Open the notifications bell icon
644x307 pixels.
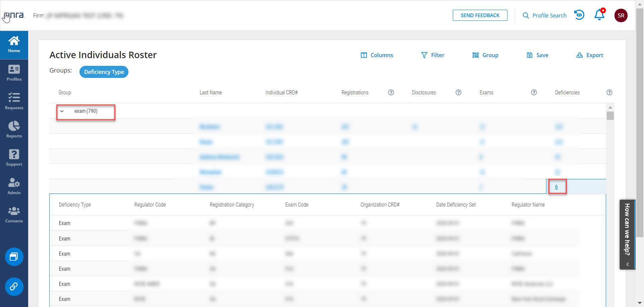click(x=599, y=15)
